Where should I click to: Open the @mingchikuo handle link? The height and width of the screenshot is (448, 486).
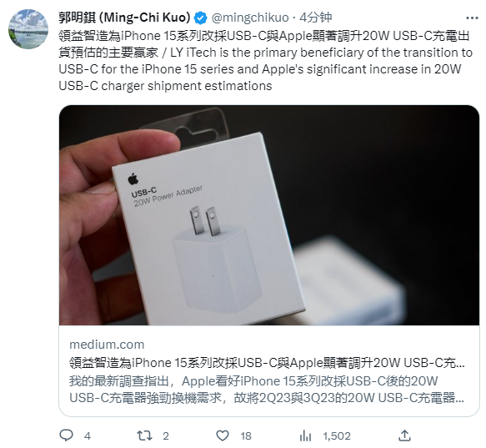(250, 18)
